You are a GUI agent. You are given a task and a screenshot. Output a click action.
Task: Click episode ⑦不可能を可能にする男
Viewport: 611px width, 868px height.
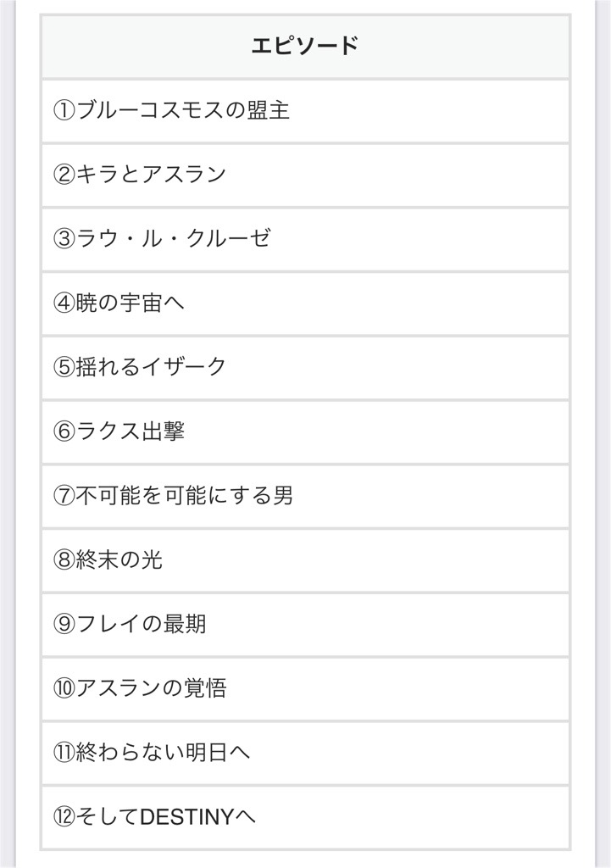[305, 496]
